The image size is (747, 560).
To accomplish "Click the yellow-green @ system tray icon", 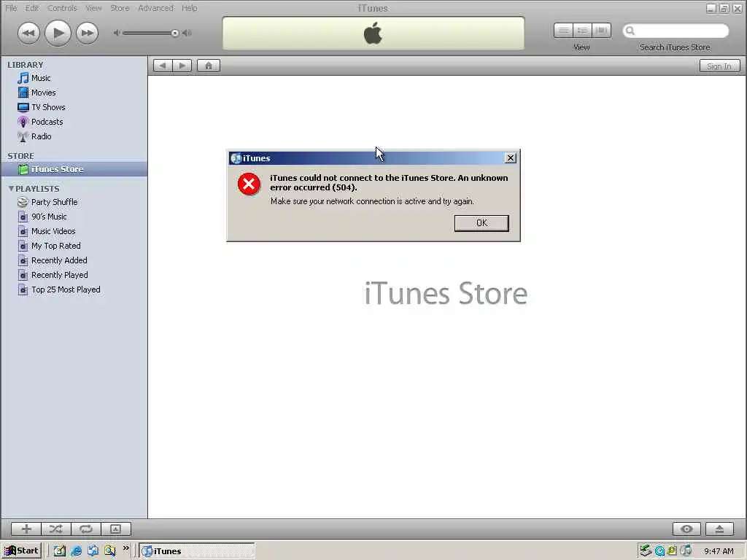I will tap(672, 551).
